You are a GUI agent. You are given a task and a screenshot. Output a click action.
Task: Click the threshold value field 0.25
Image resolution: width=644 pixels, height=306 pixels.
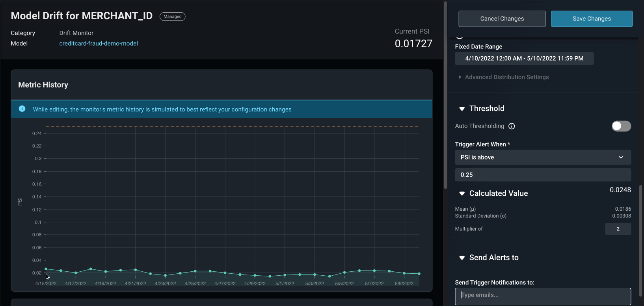click(x=543, y=175)
